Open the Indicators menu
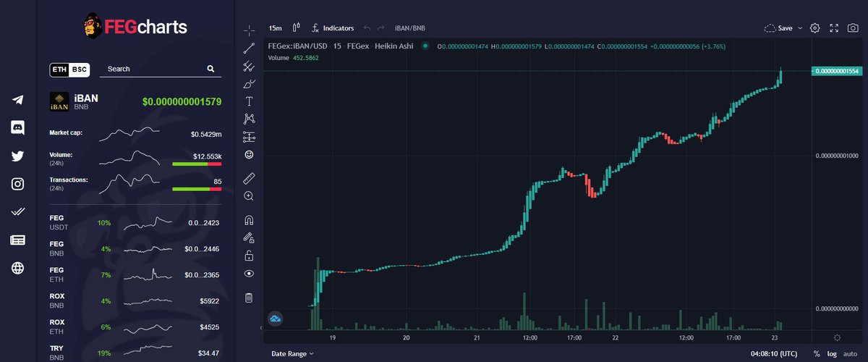This screenshot has height=362, width=868. click(x=333, y=28)
